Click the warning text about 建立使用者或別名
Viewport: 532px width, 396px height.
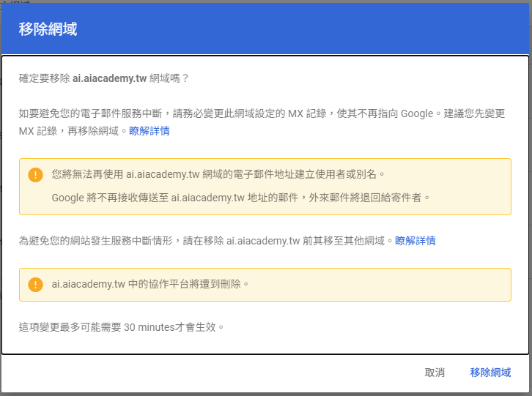218,174
